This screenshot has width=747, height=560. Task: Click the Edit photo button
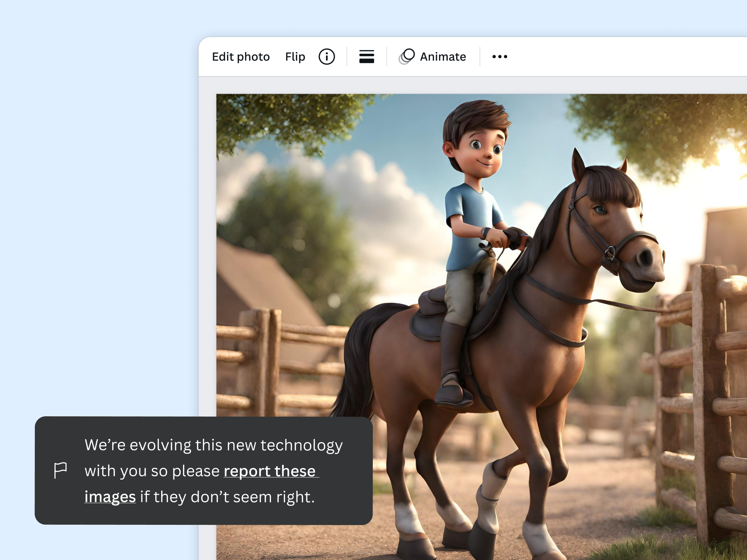click(x=241, y=57)
